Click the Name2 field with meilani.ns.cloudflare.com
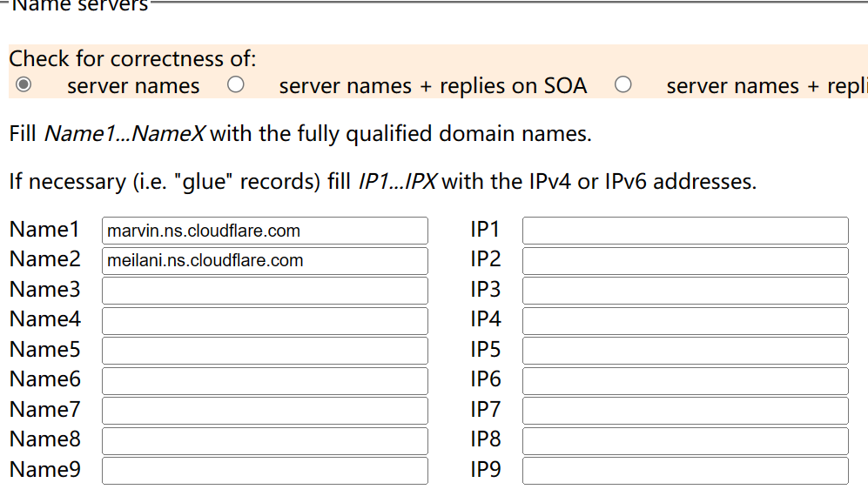Image resolution: width=868 pixels, height=496 pixels. (x=265, y=261)
